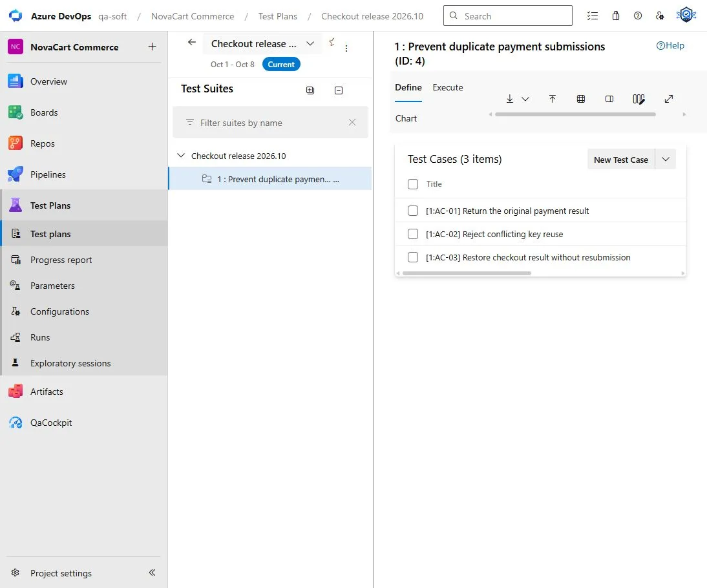This screenshot has height=588, width=707.
Task: Click the toolbar horizontal scrollbar
Action: tap(575, 114)
